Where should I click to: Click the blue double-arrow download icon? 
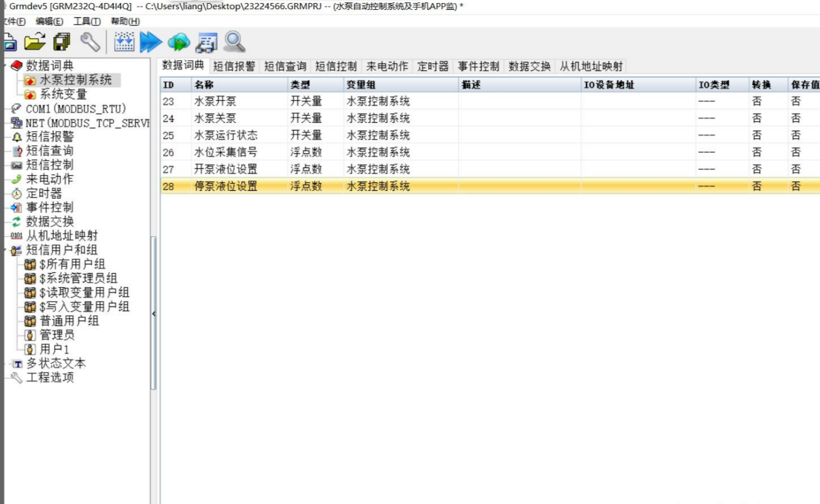coord(151,42)
